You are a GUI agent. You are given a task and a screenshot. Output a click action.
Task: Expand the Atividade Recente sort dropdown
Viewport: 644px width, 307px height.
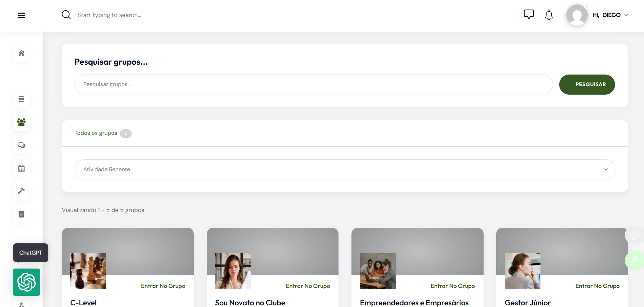pos(345,169)
